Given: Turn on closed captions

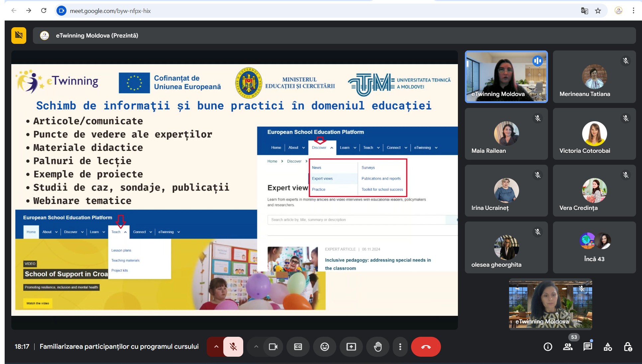Looking at the screenshot, I should 298,347.
